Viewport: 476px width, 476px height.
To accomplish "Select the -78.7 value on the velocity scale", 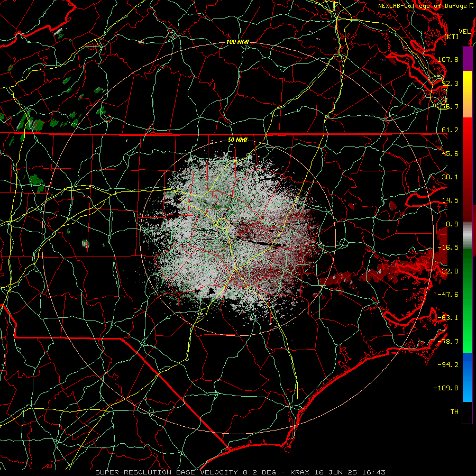I will [448, 342].
